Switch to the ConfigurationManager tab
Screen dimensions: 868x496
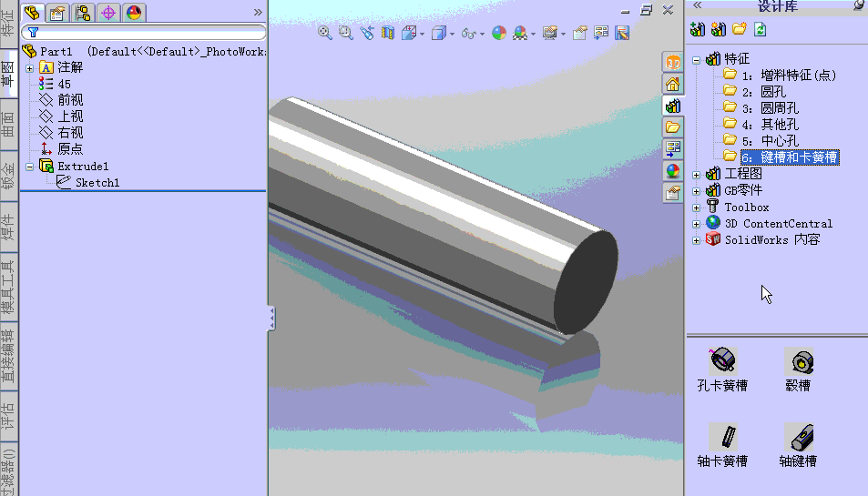coord(83,12)
